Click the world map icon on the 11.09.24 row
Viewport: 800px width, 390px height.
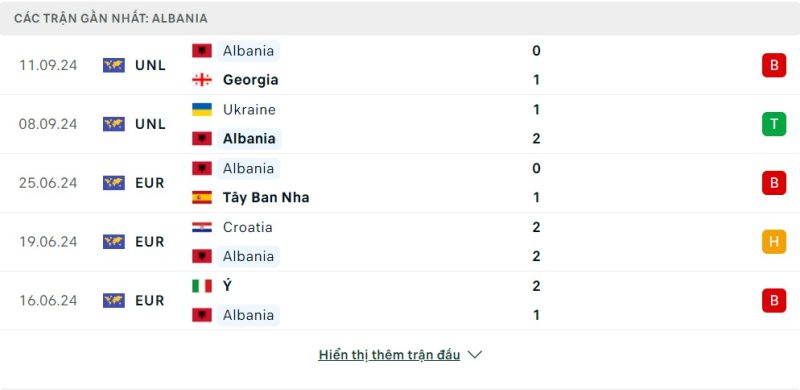(x=114, y=65)
